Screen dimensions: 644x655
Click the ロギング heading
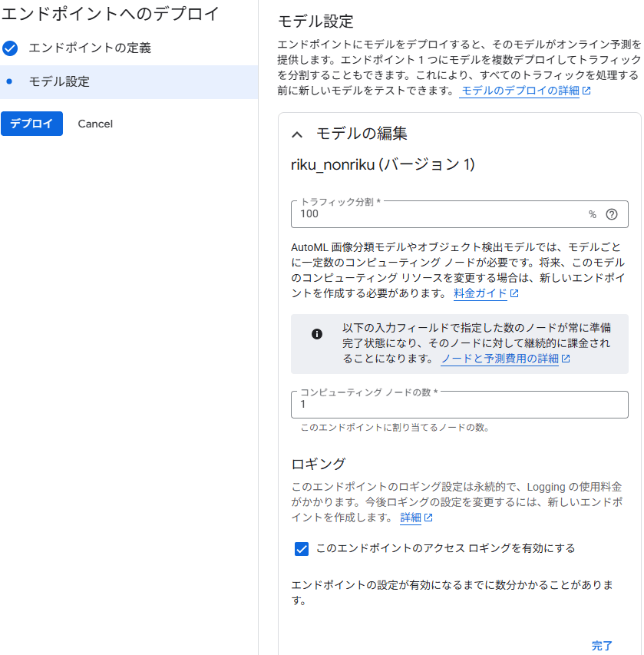click(x=319, y=464)
